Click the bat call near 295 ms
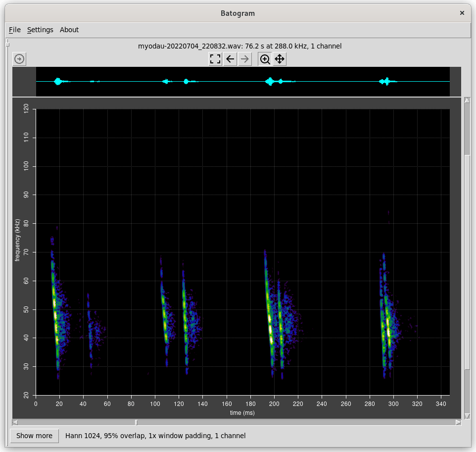This screenshot has width=476, height=452. coord(388,329)
